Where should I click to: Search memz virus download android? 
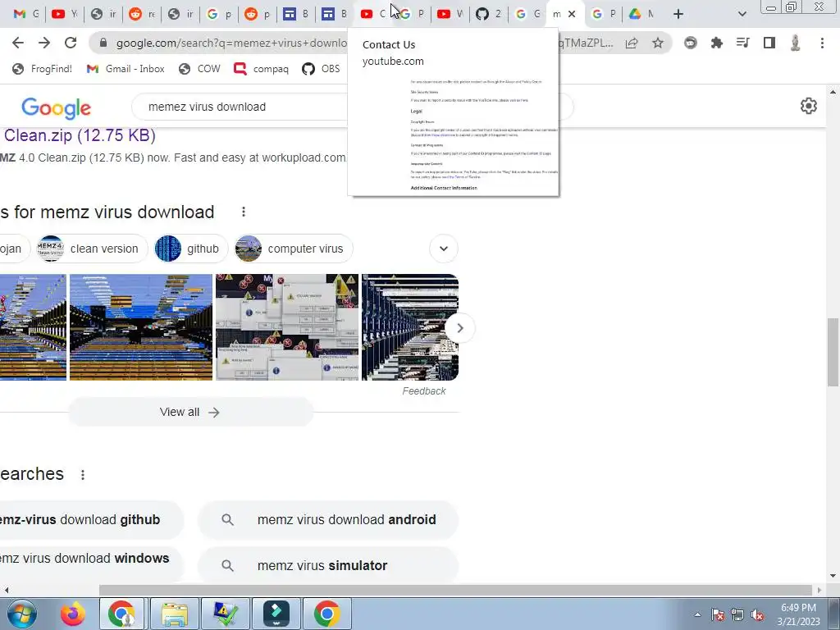(328, 519)
